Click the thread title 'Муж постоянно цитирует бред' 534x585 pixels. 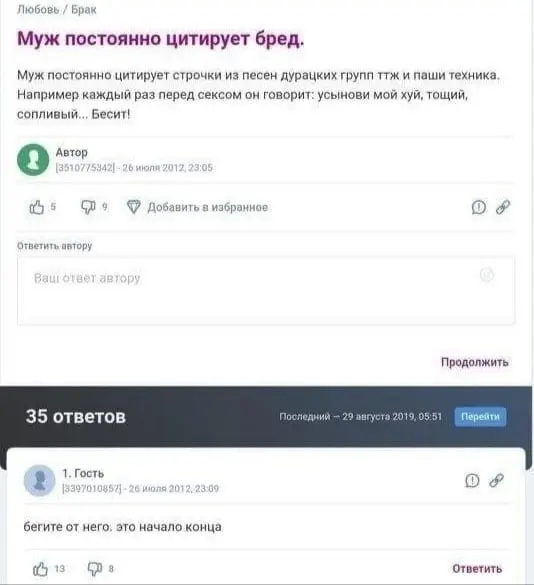click(x=161, y=38)
